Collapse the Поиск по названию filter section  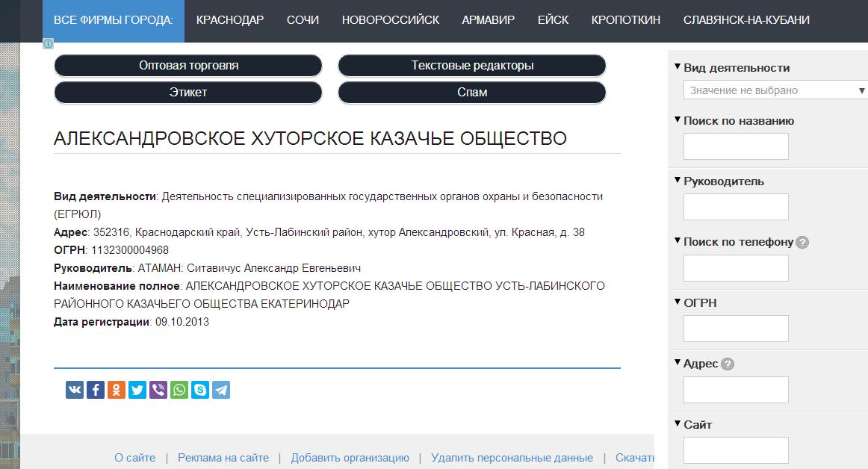[x=677, y=119]
